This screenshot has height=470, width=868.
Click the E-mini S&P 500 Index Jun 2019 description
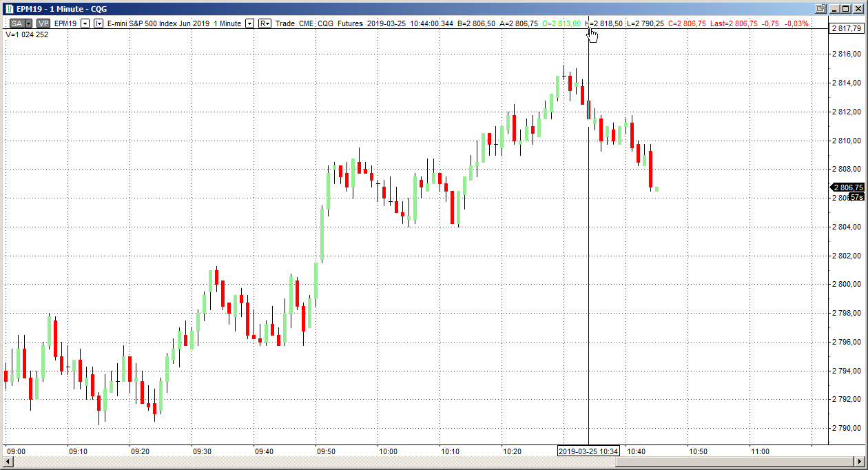tap(158, 23)
